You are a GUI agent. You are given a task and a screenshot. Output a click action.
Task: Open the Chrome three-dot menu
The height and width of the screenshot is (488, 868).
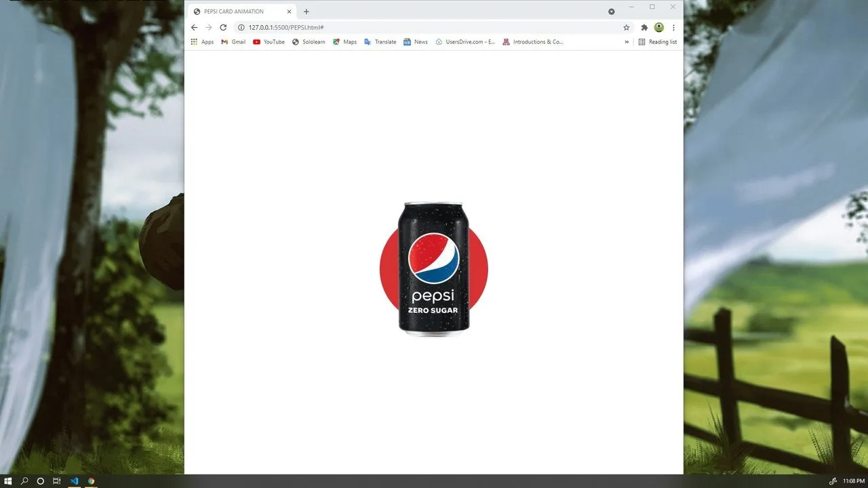(x=673, y=27)
